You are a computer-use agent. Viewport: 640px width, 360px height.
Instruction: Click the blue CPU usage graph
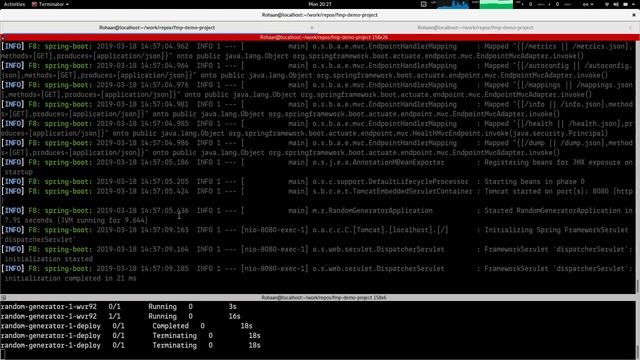[454, 4]
